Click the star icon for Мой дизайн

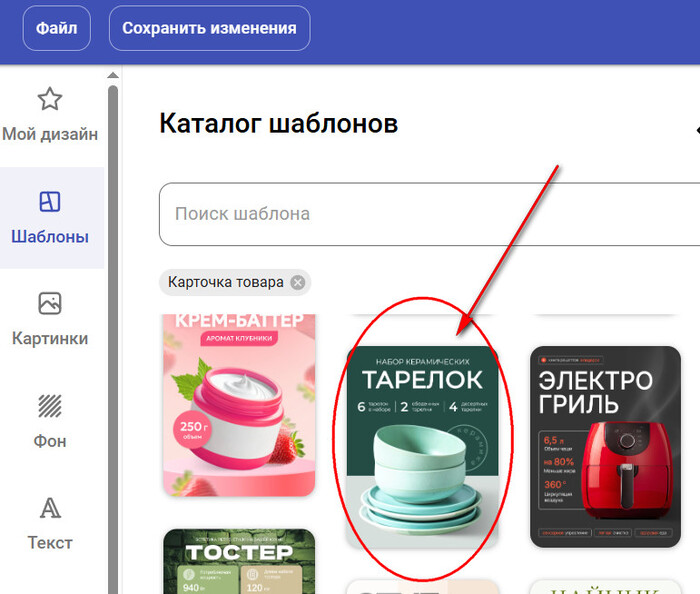click(50, 99)
